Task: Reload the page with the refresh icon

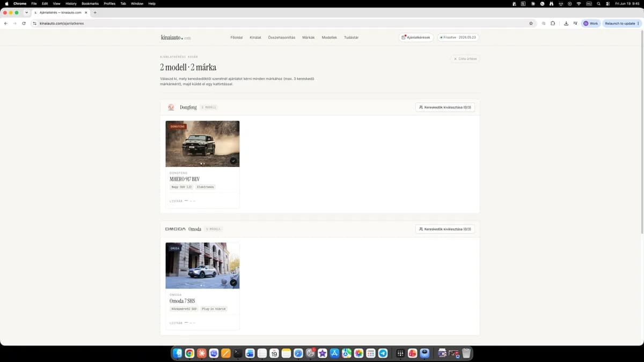Action: pos(24,24)
